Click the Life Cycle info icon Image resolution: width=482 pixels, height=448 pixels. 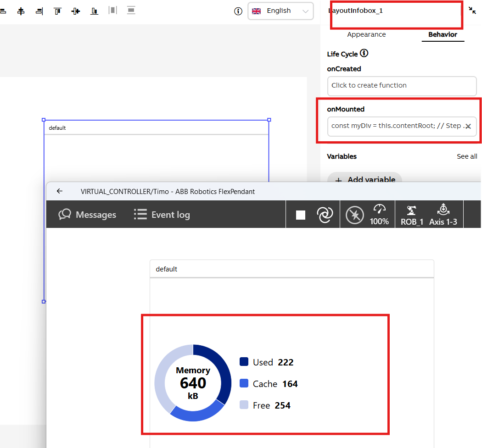click(364, 54)
